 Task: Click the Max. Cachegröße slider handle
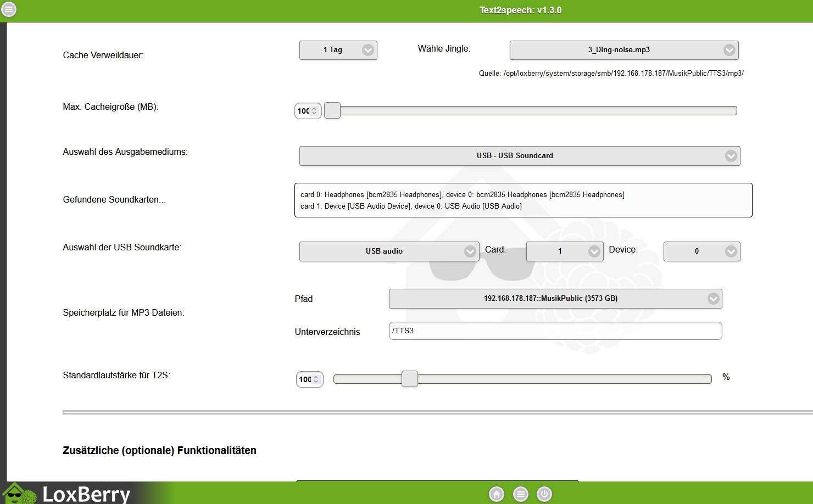click(x=332, y=110)
